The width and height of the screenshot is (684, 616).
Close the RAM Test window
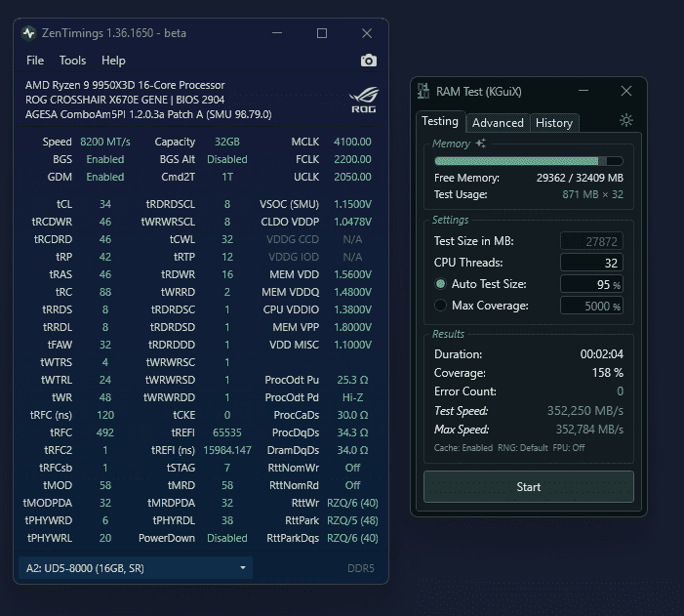[x=626, y=91]
